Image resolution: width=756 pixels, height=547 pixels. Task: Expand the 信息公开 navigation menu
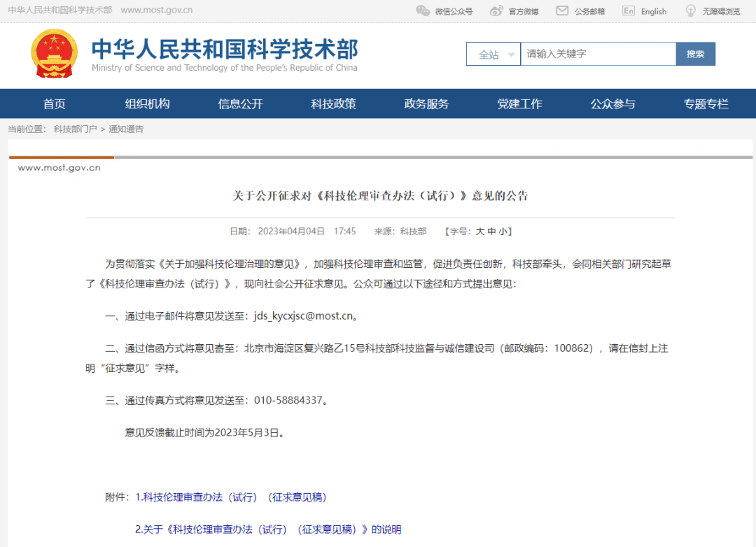coord(240,103)
